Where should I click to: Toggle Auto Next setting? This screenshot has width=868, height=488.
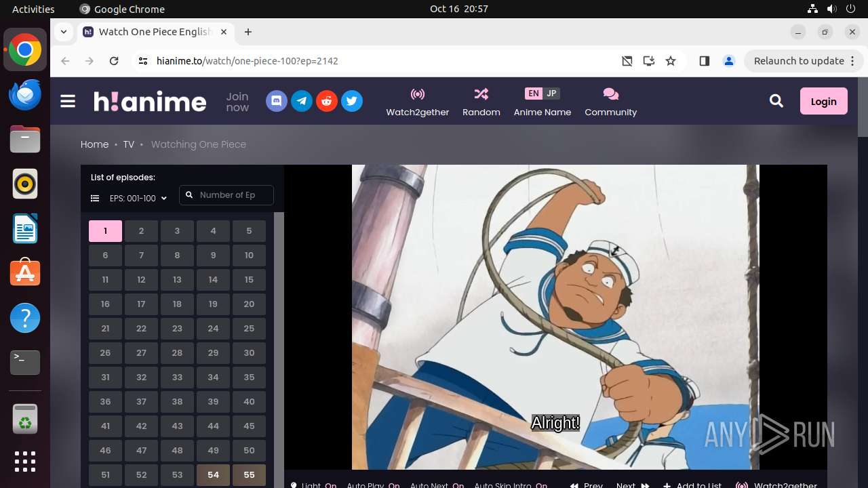437,485
